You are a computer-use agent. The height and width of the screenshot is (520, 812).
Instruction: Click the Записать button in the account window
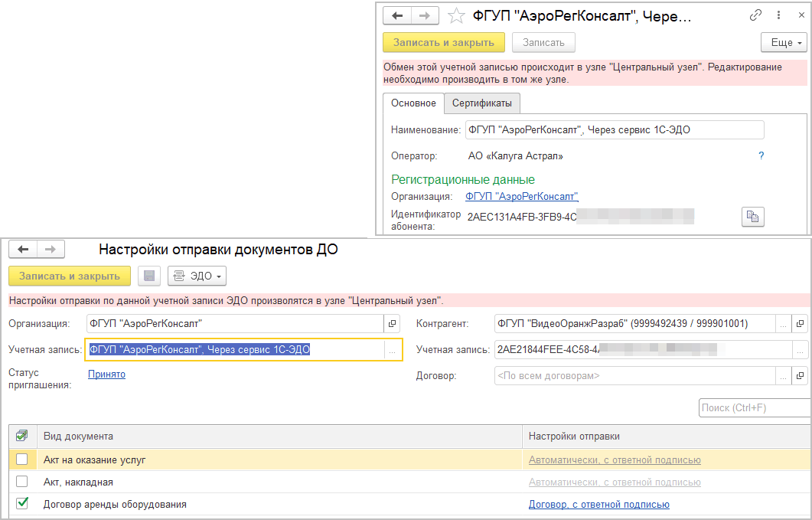tap(543, 42)
